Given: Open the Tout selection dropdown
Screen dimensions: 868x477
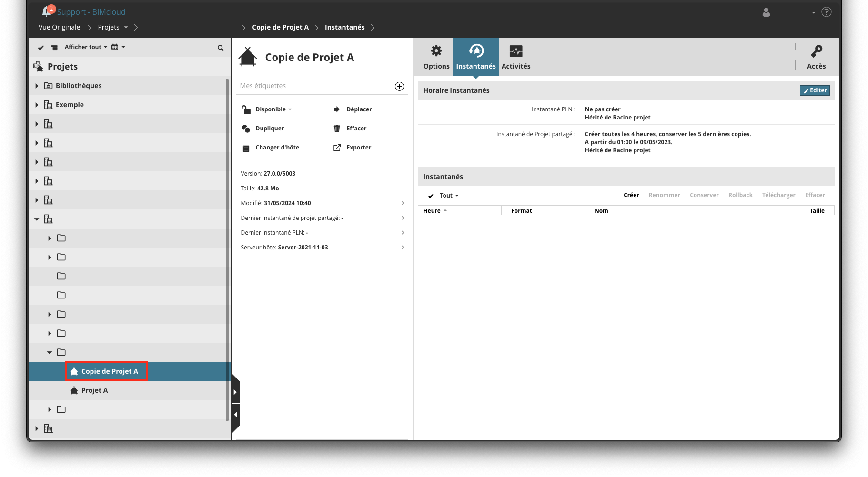Looking at the screenshot, I should [x=449, y=196].
